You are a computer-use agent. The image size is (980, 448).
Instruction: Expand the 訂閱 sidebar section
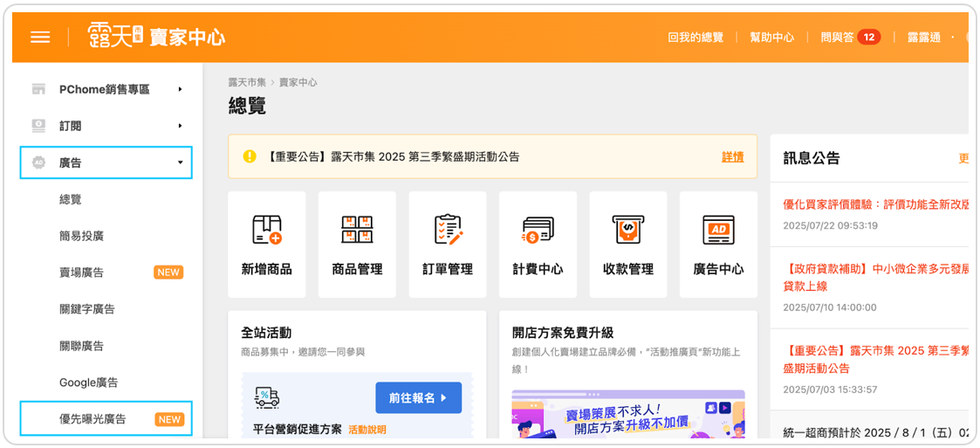[x=106, y=126]
